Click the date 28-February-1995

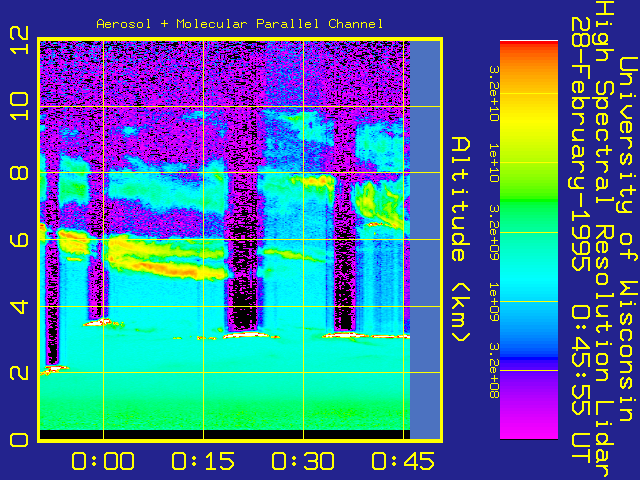(x=580, y=144)
